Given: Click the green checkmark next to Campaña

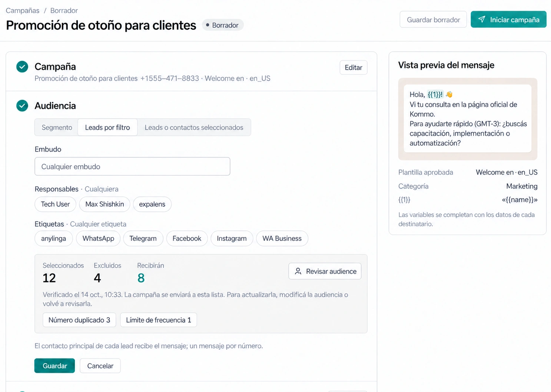Looking at the screenshot, I should click(22, 67).
